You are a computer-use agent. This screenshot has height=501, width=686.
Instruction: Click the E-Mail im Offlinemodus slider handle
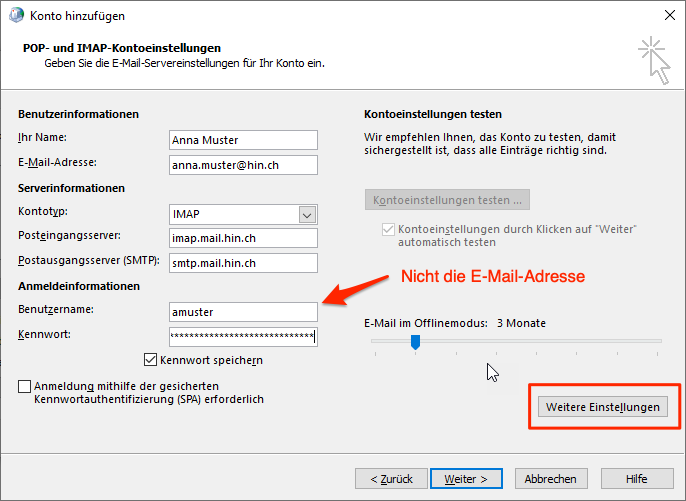click(415, 342)
